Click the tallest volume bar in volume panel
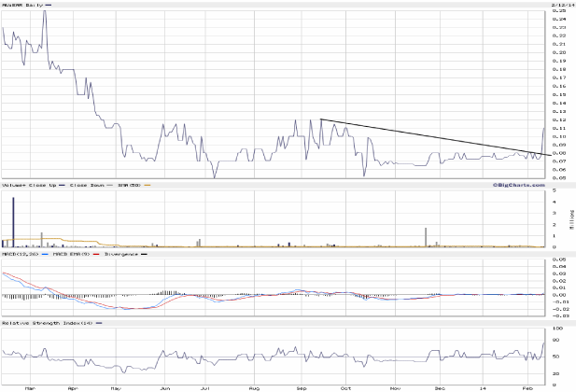The image size is (576, 392). click(x=14, y=222)
